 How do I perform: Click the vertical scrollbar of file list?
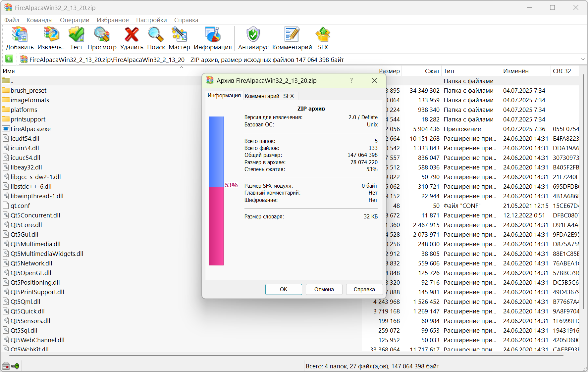[583, 192]
